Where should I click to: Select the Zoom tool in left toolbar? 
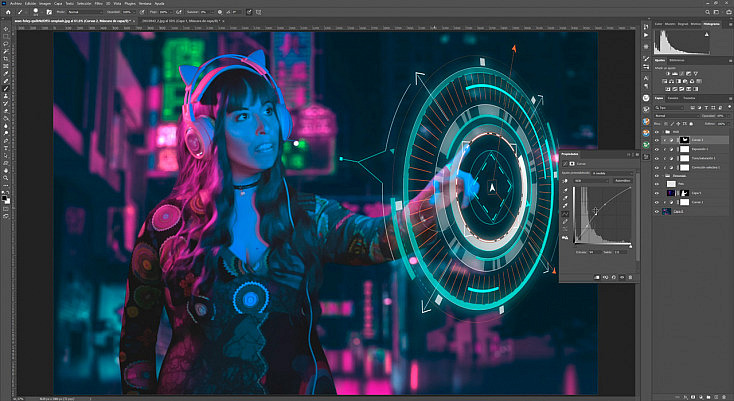(7, 178)
